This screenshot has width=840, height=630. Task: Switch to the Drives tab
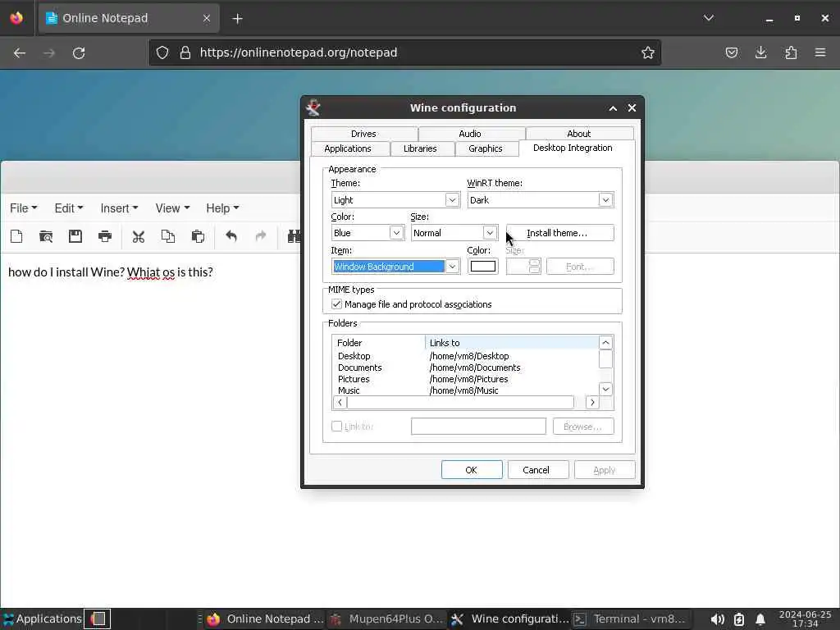[x=363, y=134]
